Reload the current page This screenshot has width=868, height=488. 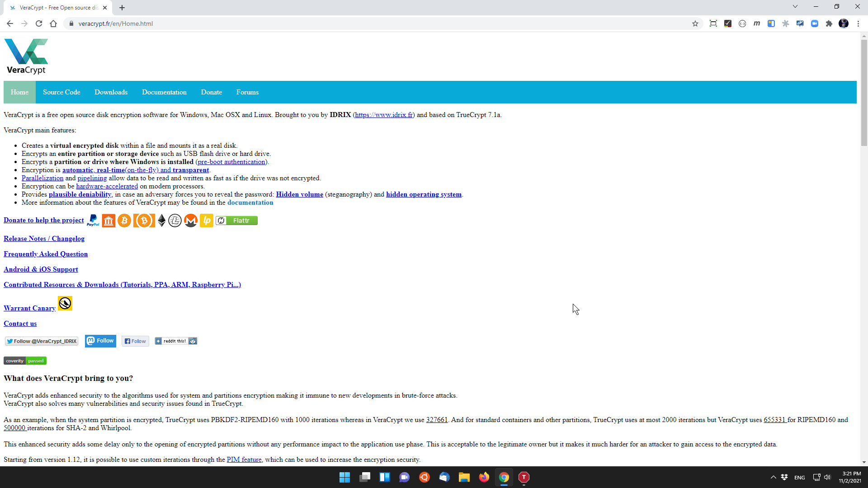[39, 23]
